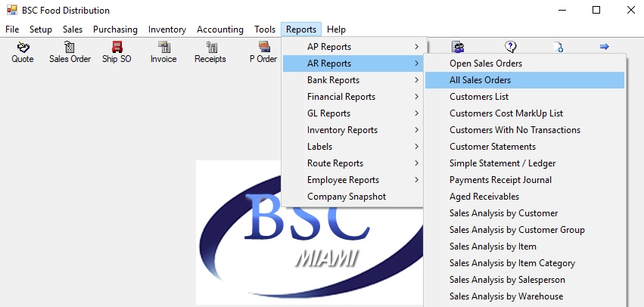Click the Receipts toolbar icon
Viewport: 644px width, 307px height.
[211, 47]
